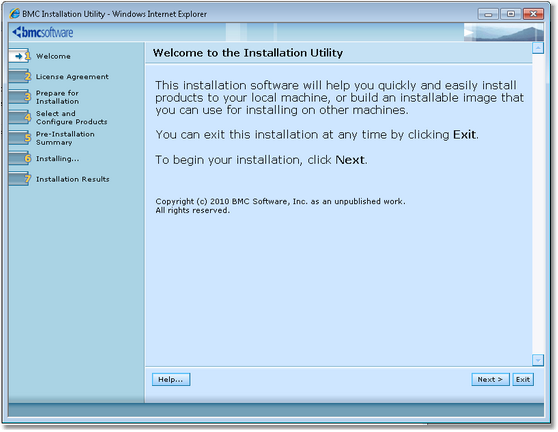Click the bold 'Next' word in instructions
The height and width of the screenshot is (432, 558).
tap(350, 160)
